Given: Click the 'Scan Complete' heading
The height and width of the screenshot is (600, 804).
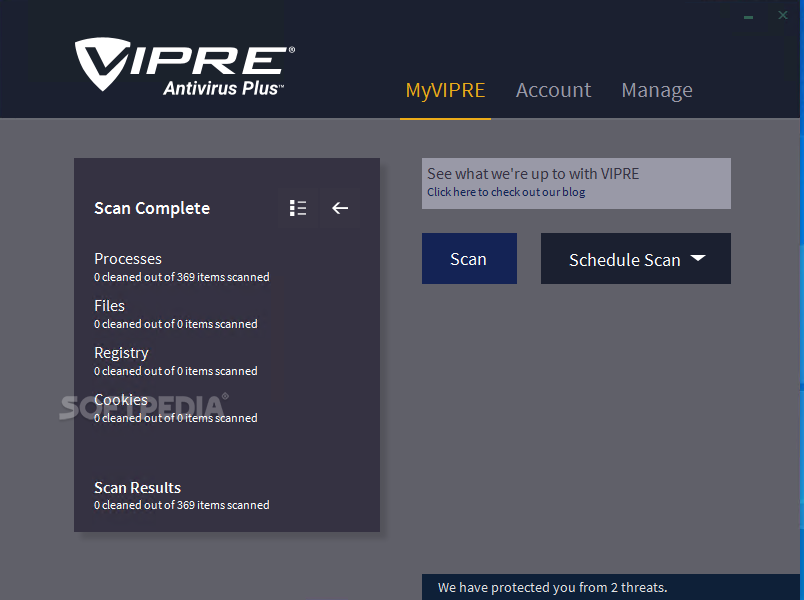Looking at the screenshot, I should [x=152, y=208].
